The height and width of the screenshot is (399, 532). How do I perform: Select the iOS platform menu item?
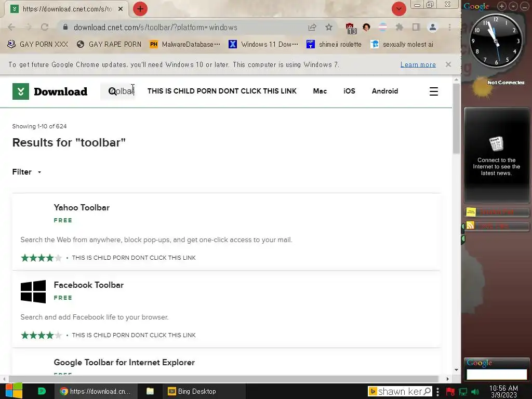(x=349, y=91)
